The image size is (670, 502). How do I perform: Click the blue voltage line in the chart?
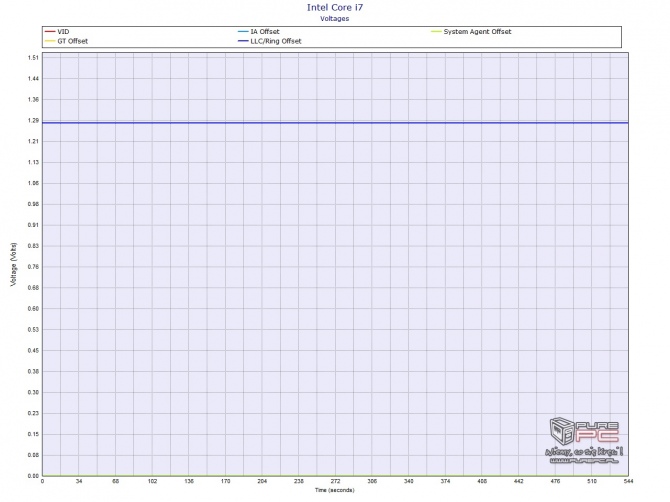[x=335, y=123]
